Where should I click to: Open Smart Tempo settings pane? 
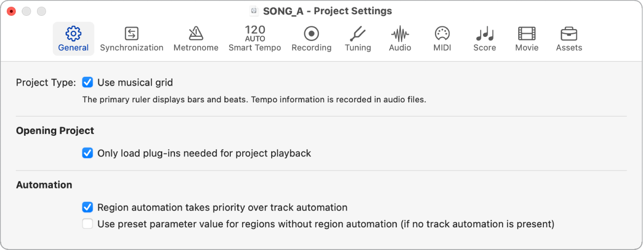254,33
